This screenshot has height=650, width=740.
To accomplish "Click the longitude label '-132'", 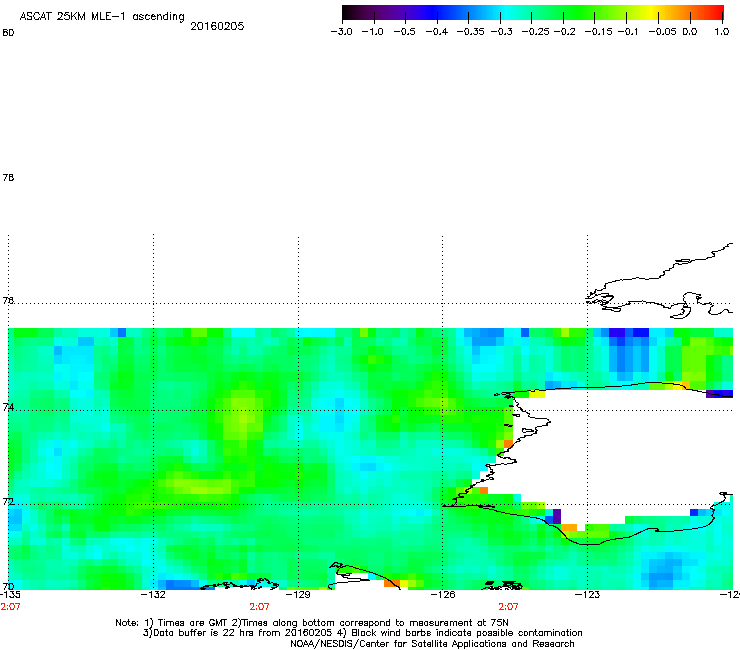I will point(153,595).
